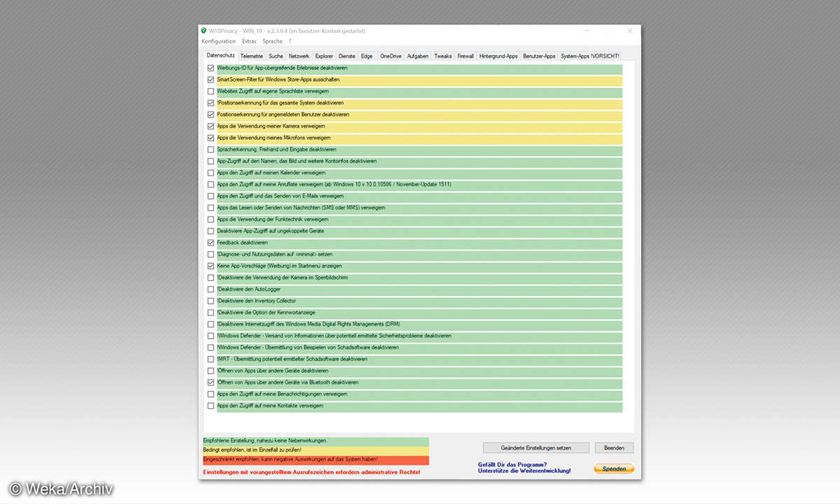Check Websites Zugriff auf eigene Sprachliste verweigern
This screenshot has width=840, height=504.
pyautogui.click(x=211, y=92)
